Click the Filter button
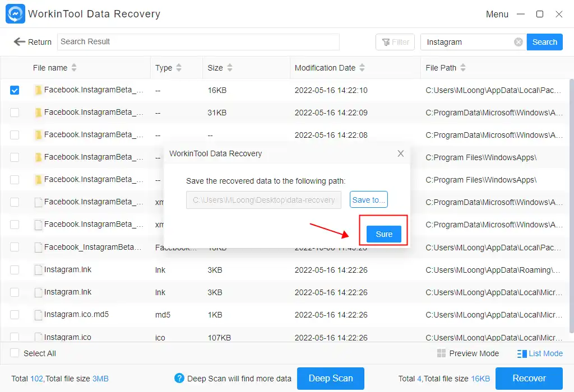The width and height of the screenshot is (574, 392). (395, 42)
